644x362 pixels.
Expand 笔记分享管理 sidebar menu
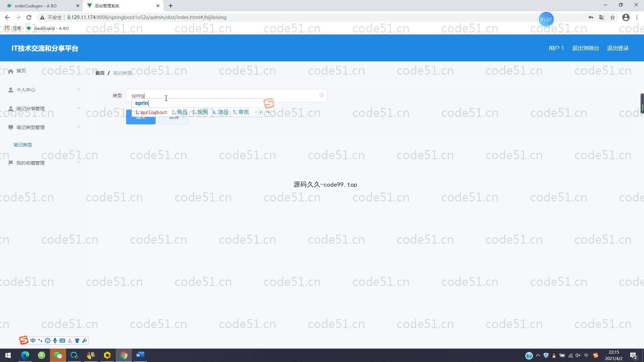click(44, 109)
